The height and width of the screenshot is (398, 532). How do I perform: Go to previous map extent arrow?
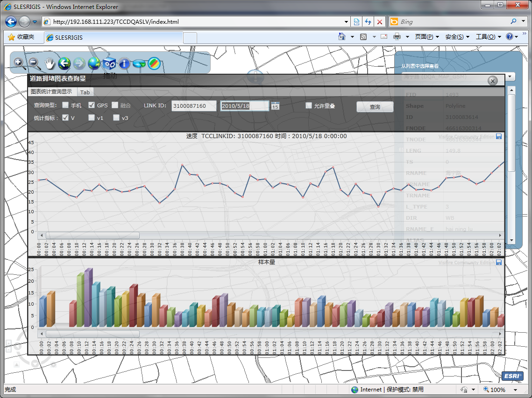click(64, 63)
